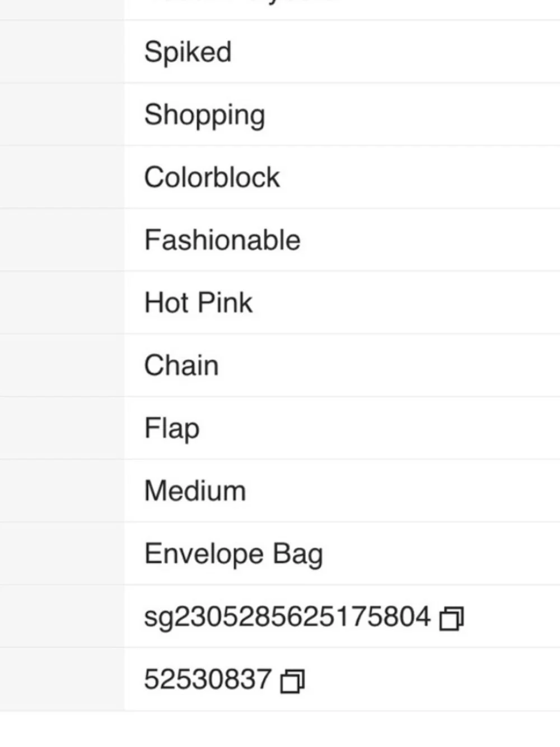Click the Shopping attribute text
Screen dimensions: 560x747
(204, 115)
